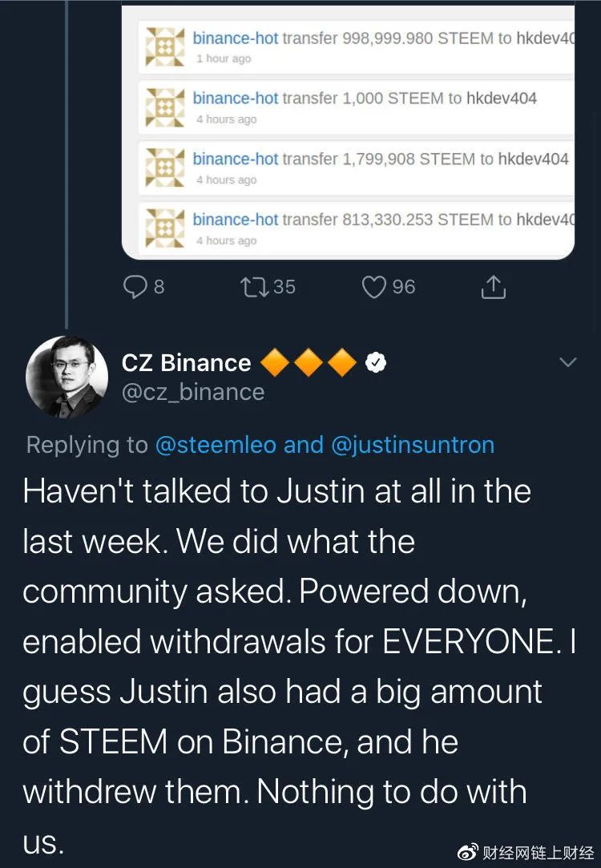
Task: Open binance-hot link in 1,799,908 STEEM transfer
Action: [236, 159]
